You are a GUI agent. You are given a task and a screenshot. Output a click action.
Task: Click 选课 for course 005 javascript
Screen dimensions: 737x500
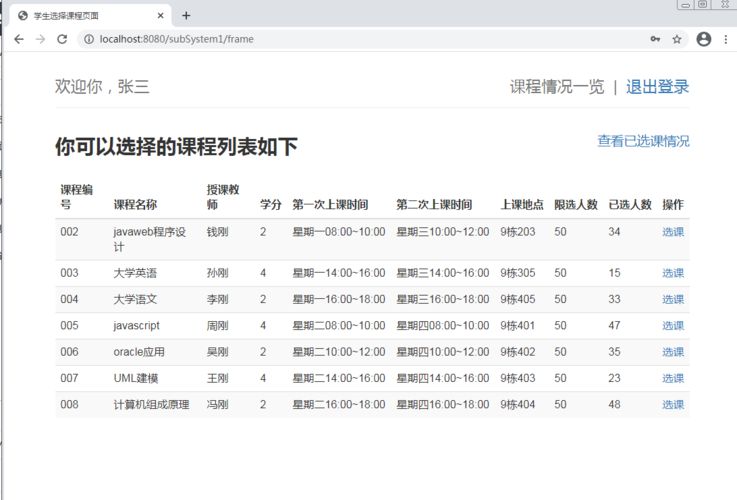click(673, 326)
